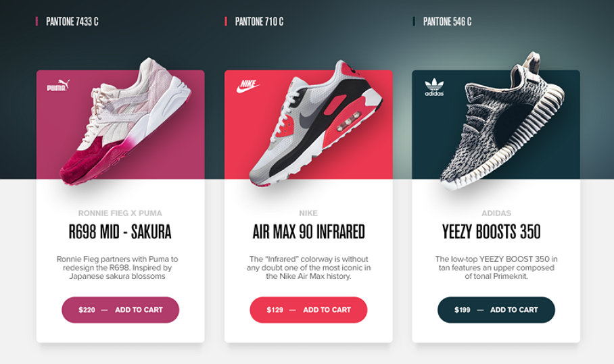
Task: Add the Yeezy Boosts 350 for $199 to cart
Action: coord(496,310)
